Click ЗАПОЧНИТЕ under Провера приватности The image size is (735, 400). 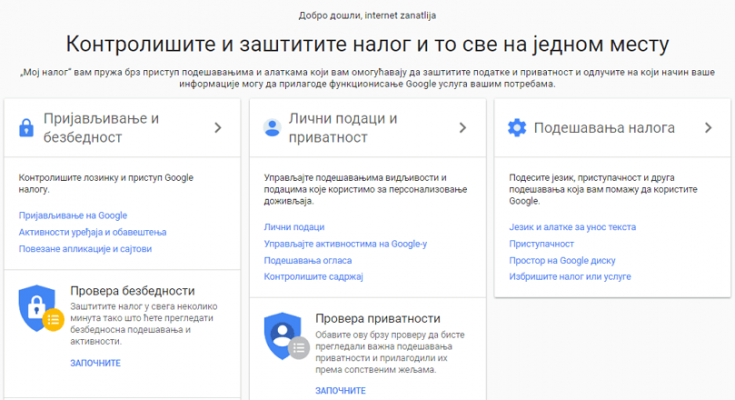tap(340, 391)
